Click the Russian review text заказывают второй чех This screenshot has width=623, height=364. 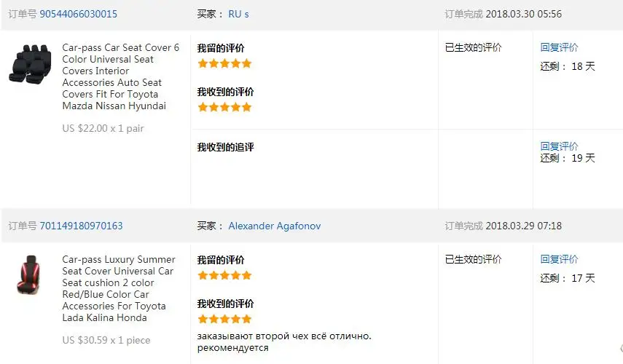[284, 341]
